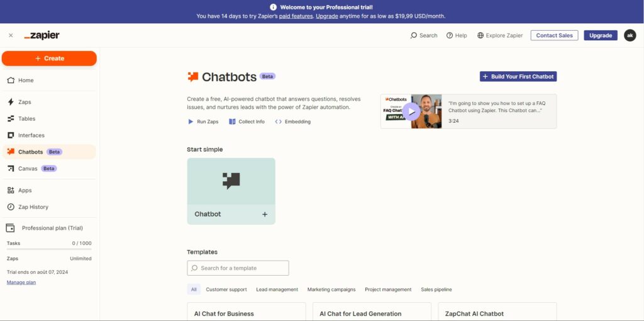This screenshot has height=321, width=644.
Task: Select Chatbots in the sidebar
Action: coord(49,152)
